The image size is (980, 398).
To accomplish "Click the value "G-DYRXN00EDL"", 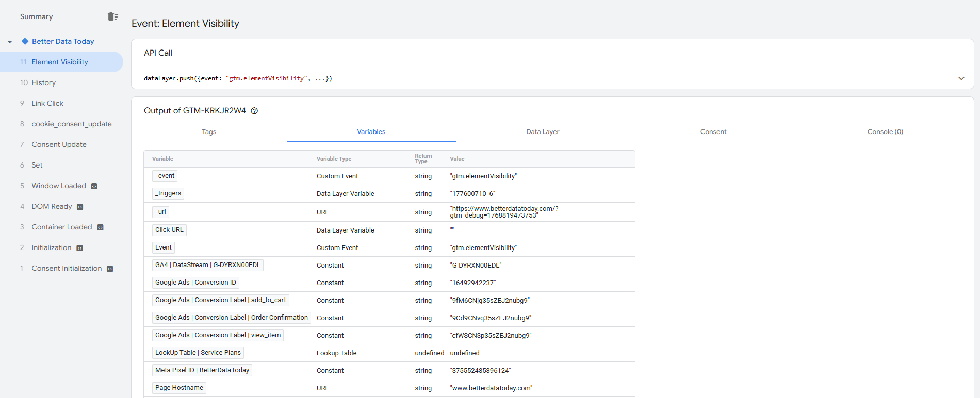I will coord(476,266).
